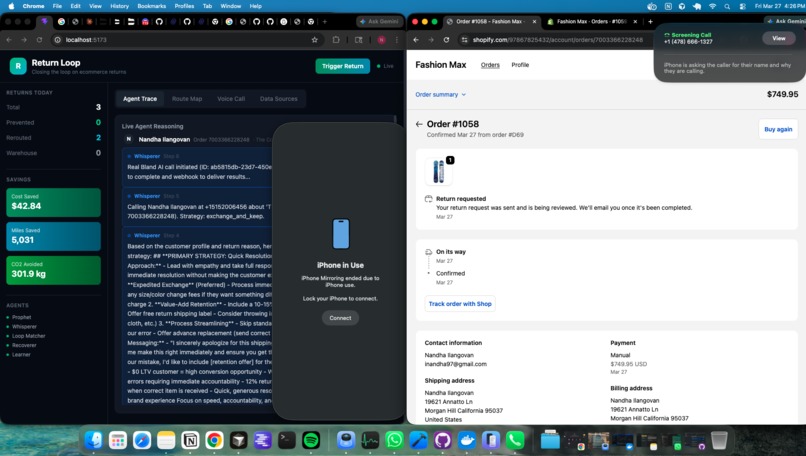Click Connect in iPhone in Use dialog

(x=340, y=318)
